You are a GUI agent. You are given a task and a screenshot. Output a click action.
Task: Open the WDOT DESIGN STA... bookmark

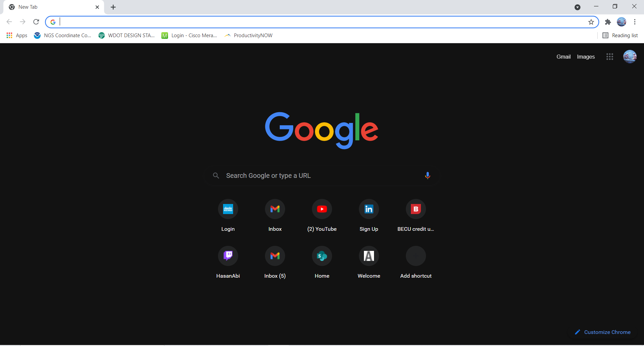[126, 36]
